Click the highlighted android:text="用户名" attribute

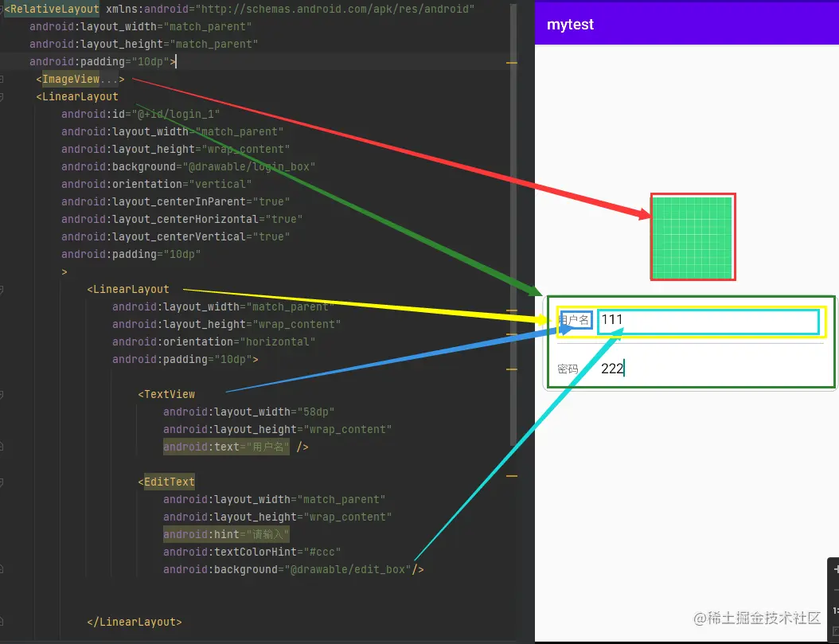click(x=226, y=447)
